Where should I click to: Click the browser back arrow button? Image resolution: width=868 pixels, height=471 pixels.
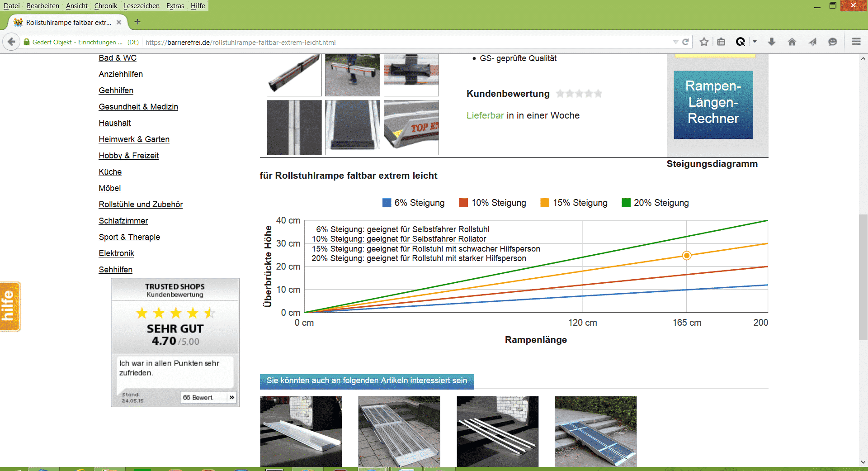point(11,42)
